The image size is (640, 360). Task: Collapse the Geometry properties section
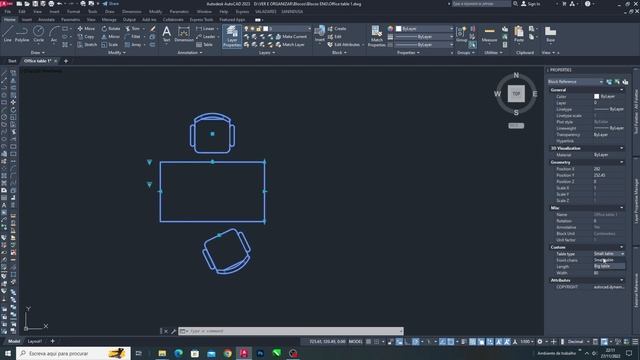point(622,162)
